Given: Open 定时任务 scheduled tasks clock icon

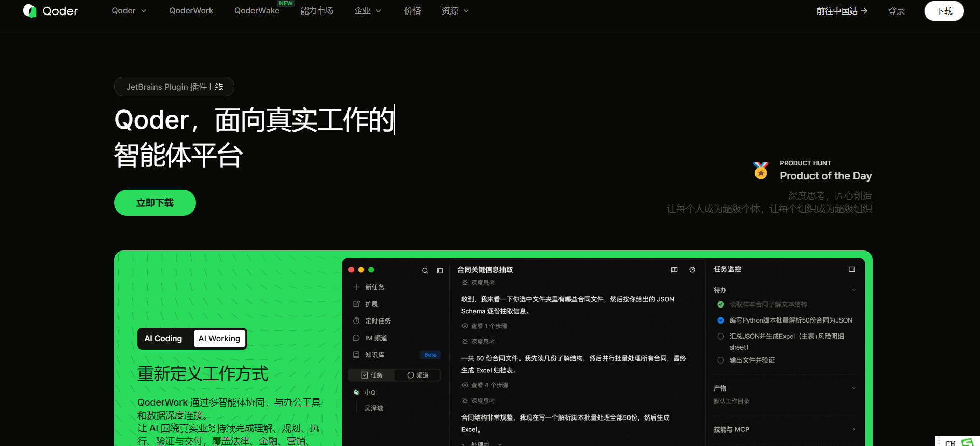Looking at the screenshot, I should pos(356,321).
